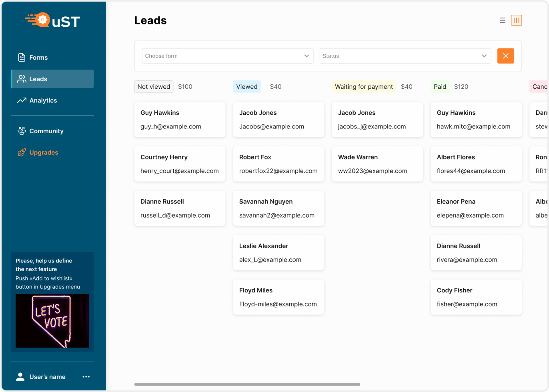The image size is (549, 392).
Task: Open Guy Hawkins lead card in Not viewed
Action: point(180,120)
